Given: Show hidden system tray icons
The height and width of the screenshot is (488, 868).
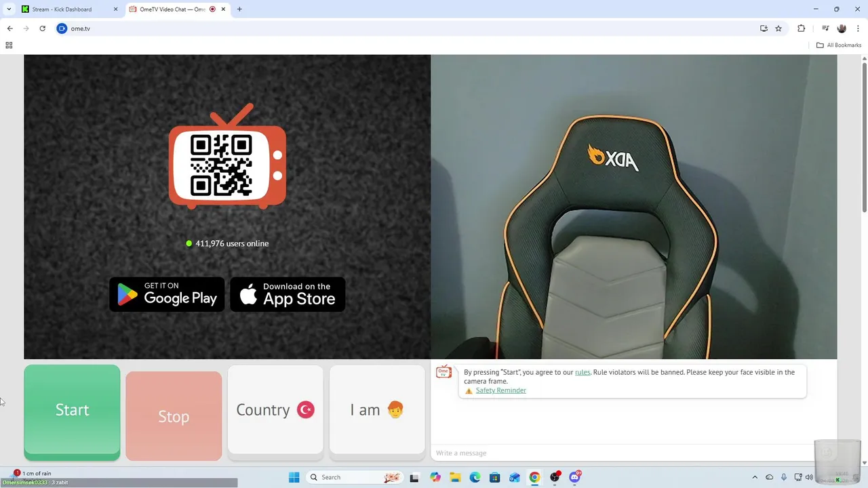Looking at the screenshot, I should pyautogui.click(x=755, y=477).
